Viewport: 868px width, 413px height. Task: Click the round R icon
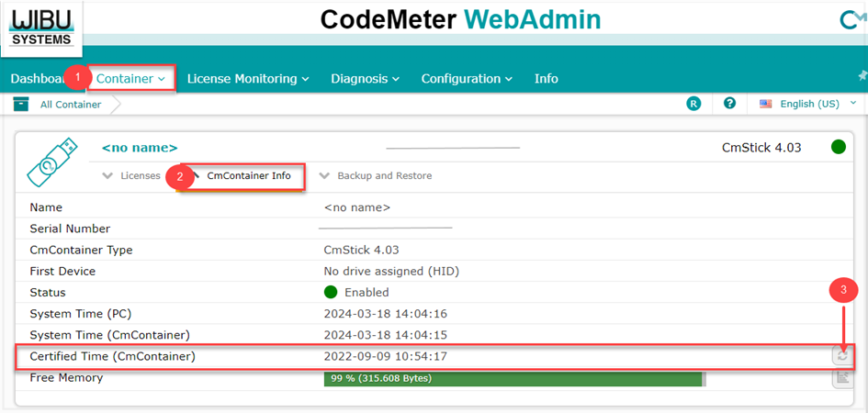(693, 104)
